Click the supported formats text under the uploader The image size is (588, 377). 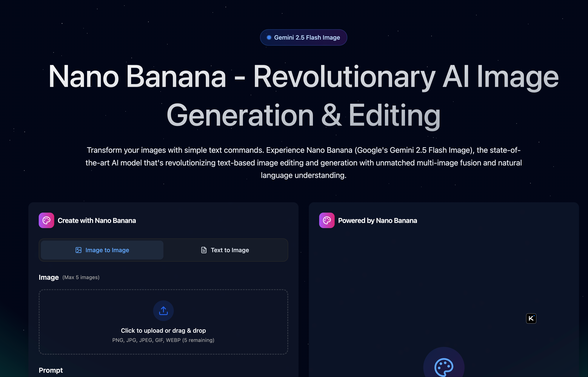coord(163,340)
